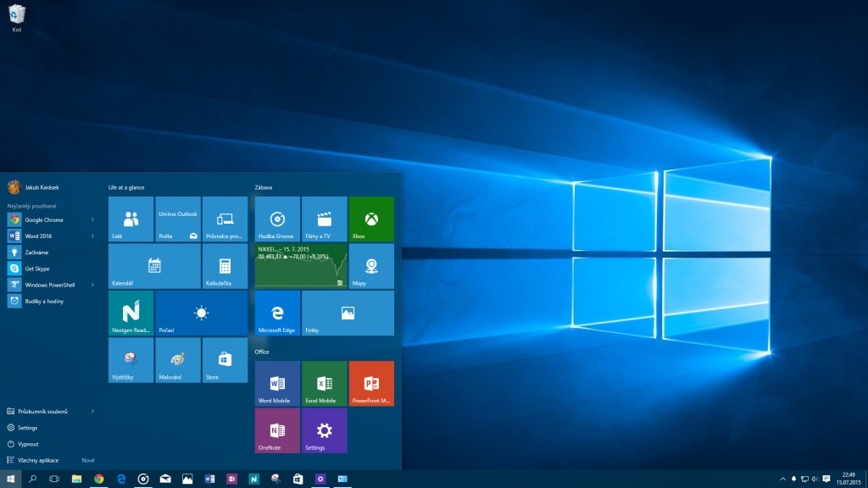Open the Action Center notifications icon
868x488 pixels.
pos(826,480)
